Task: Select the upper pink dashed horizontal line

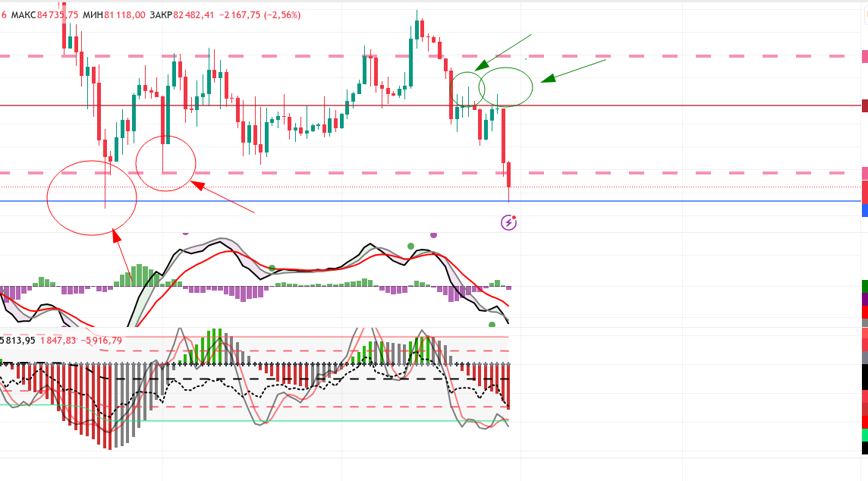Action: [683, 56]
